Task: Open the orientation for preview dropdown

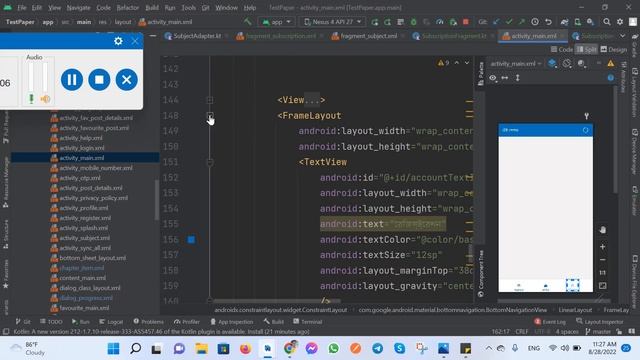Action: [x=567, y=64]
